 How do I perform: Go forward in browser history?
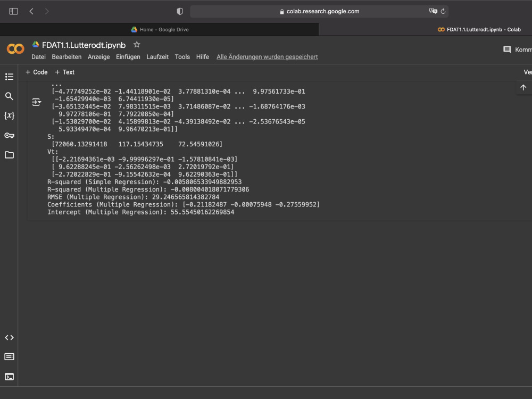pyautogui.click(x=47, y=12)
